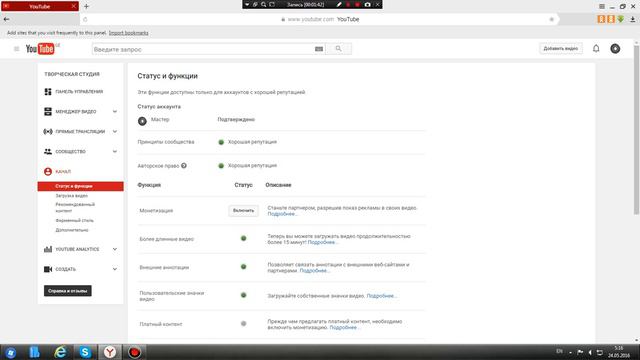Click the Dashboard panel icon
640x360 pixels.
(48, 91)
